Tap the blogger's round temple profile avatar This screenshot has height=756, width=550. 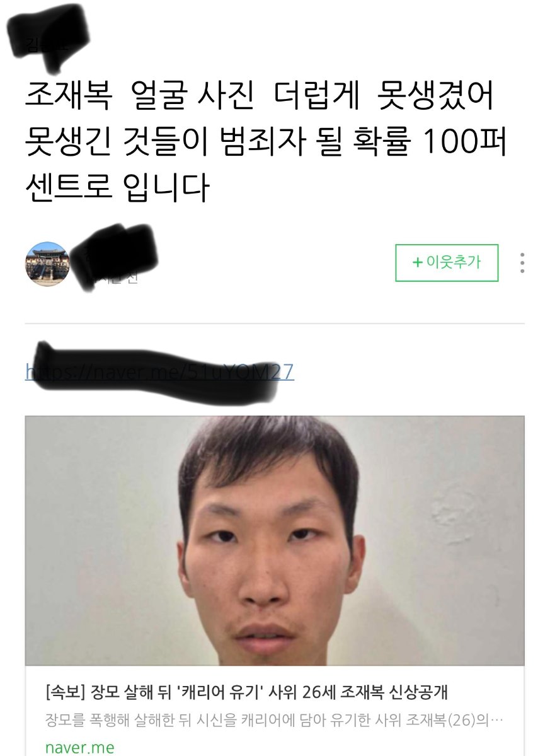pyautogui.click(x=47, y=264)
